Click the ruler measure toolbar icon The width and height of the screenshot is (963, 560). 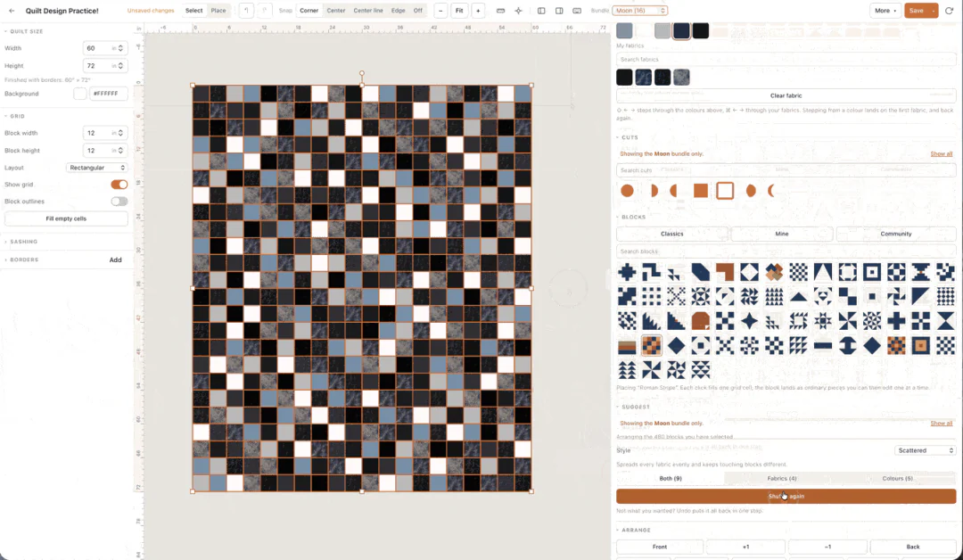point(500,11)
